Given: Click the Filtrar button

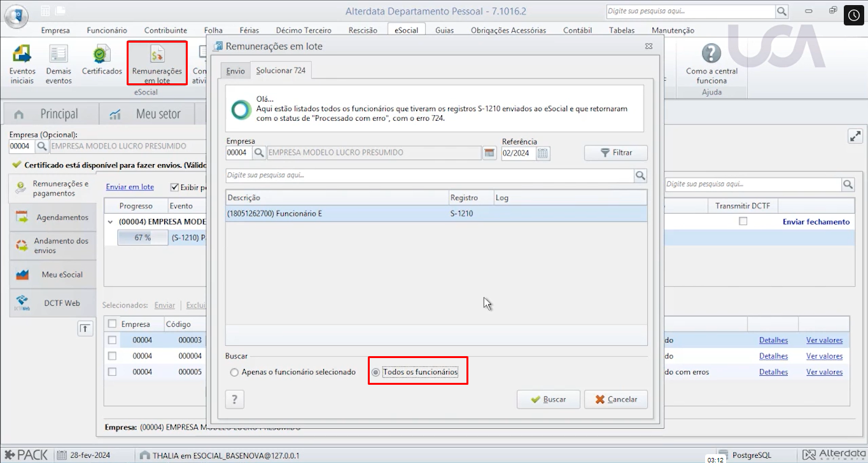Looking at the screenshot, I should [615, 153].
